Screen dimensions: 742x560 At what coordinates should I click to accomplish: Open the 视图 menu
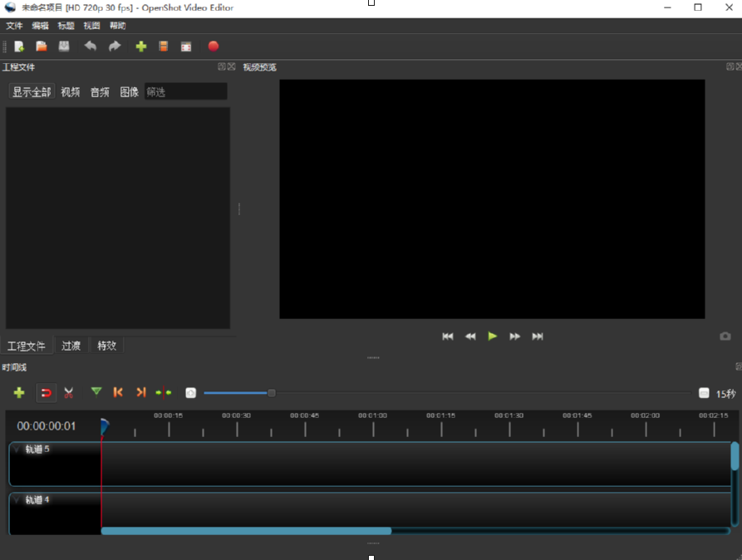coord(91,26)
